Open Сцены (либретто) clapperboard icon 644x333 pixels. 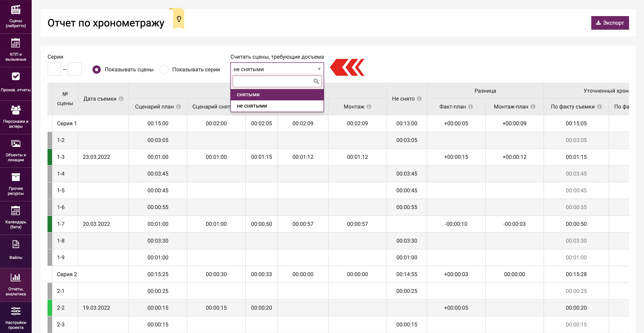coord(15,10)
